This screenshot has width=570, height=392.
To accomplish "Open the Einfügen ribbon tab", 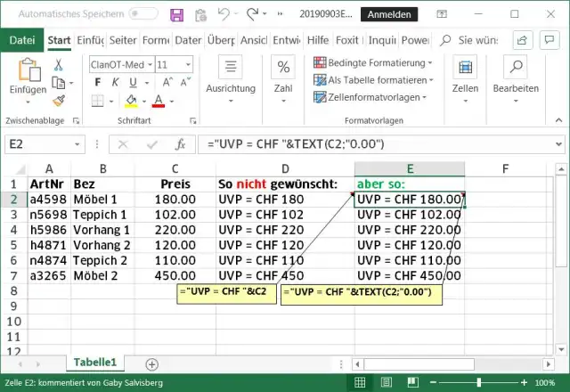I will point(91,40).
